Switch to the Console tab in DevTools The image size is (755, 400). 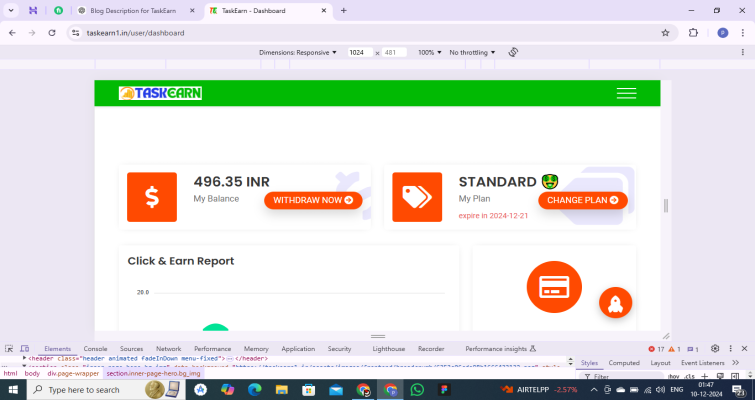pos(95,349)
